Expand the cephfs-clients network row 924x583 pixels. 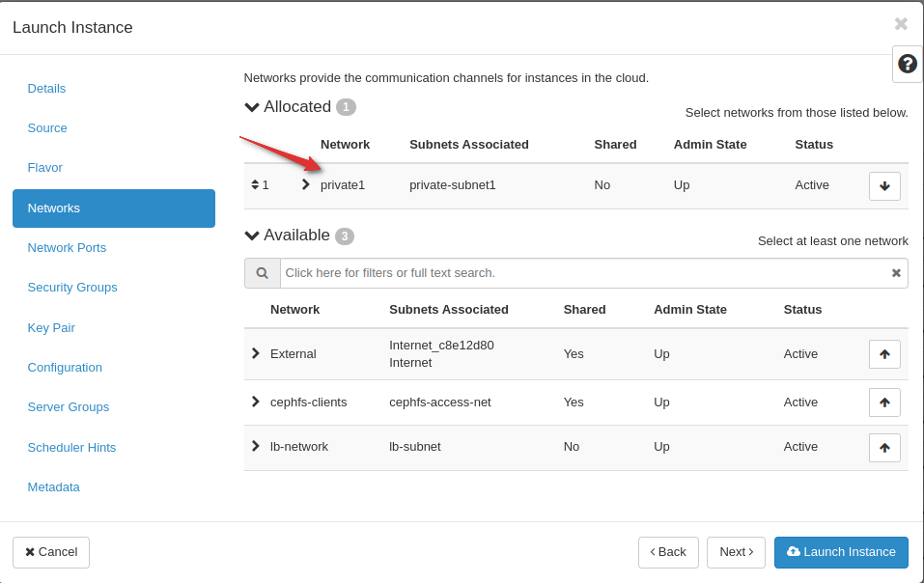pyautogui.click(x=256, y=402)
